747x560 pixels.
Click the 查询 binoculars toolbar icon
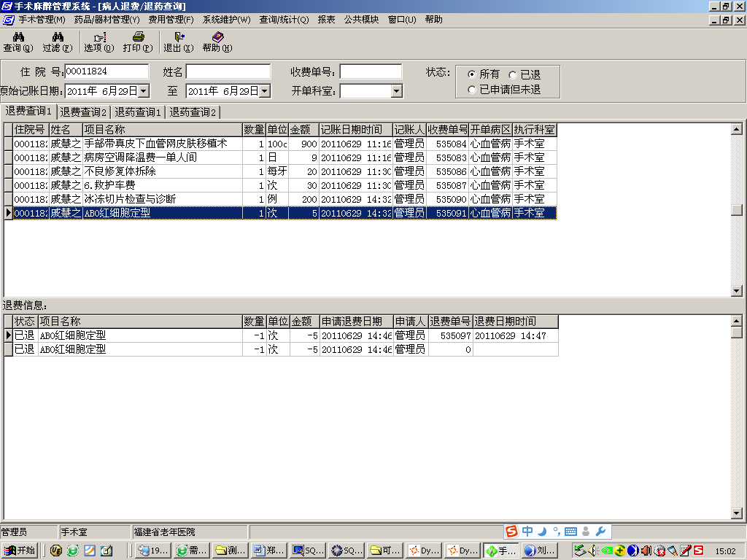point(18,37)
